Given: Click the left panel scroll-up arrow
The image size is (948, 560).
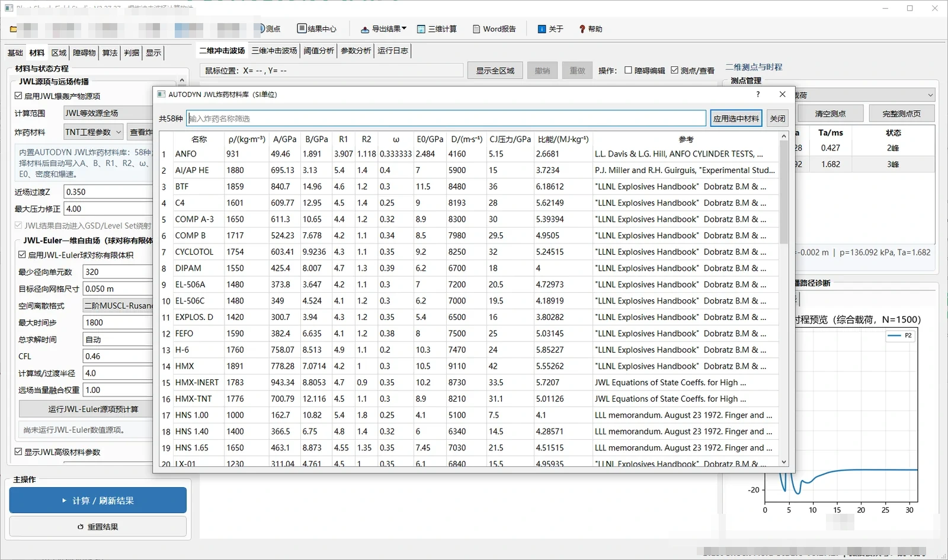Looking at the screenshot, I should click(x=182, y=81).
